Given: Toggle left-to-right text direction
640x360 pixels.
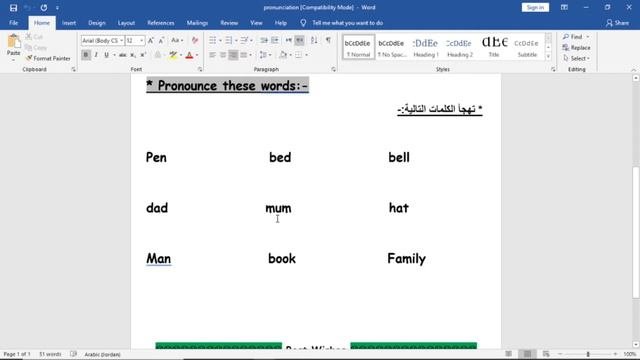Looking at the screenshot, I should tap(289, 40).
